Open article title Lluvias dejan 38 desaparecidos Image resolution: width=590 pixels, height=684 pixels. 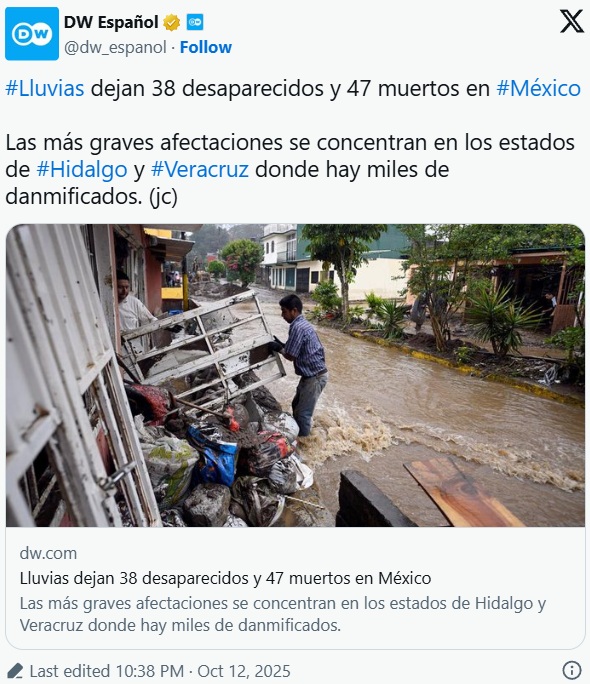pos(225,578)
